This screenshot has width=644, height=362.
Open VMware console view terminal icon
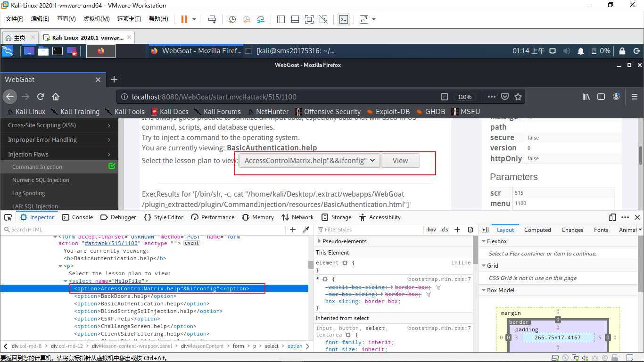coord(344,19)
